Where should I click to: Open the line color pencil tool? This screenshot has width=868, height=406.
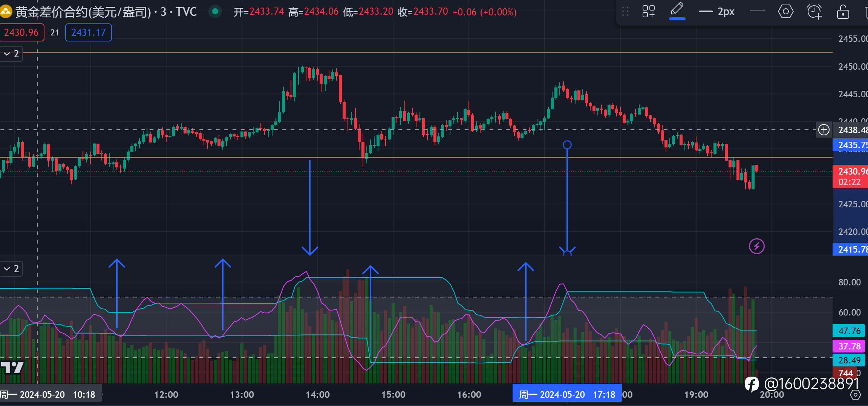coord(677,11)
